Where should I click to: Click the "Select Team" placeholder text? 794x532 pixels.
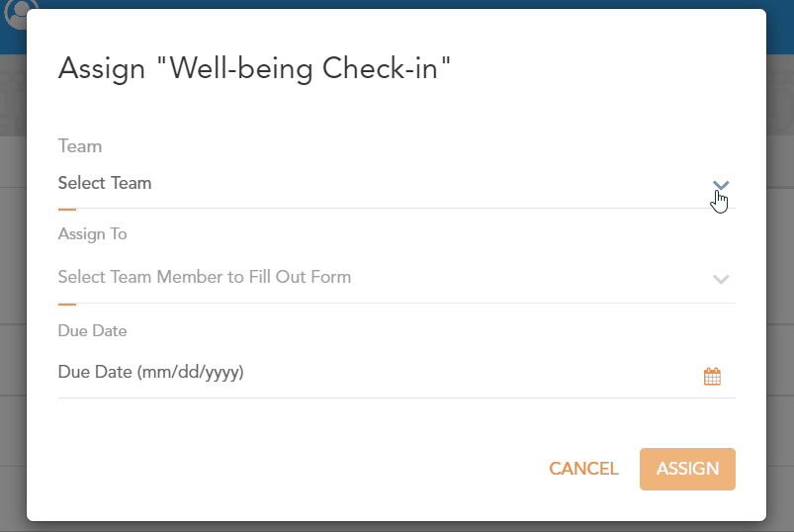[105, 183]
